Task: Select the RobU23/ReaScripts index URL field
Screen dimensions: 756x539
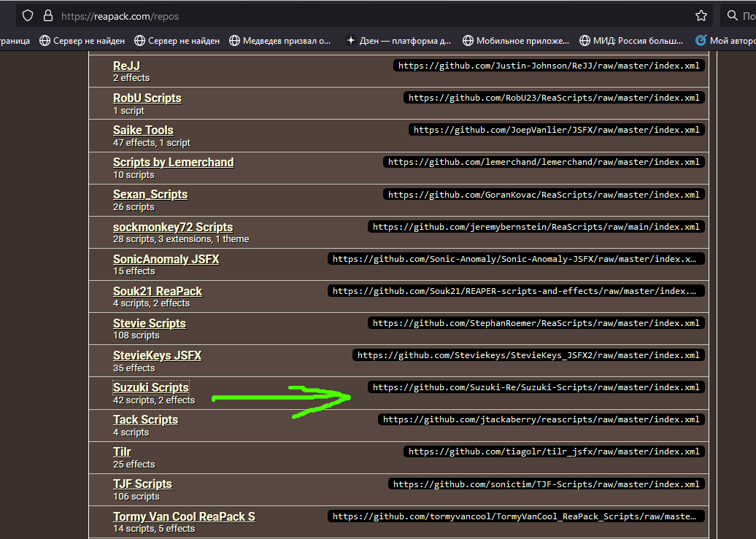Action: [554, 98]
